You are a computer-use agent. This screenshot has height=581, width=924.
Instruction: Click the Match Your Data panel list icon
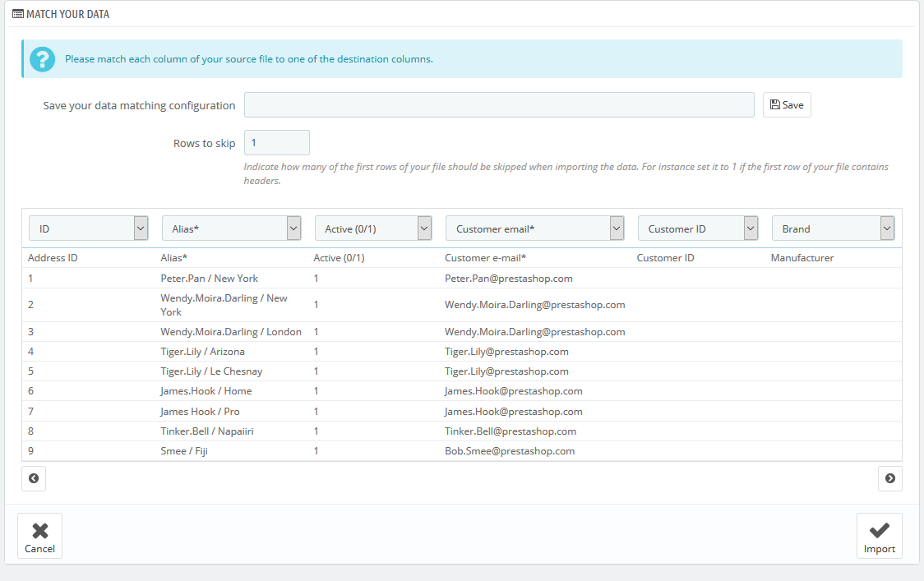pyautogui.click(x=18, y=14)
